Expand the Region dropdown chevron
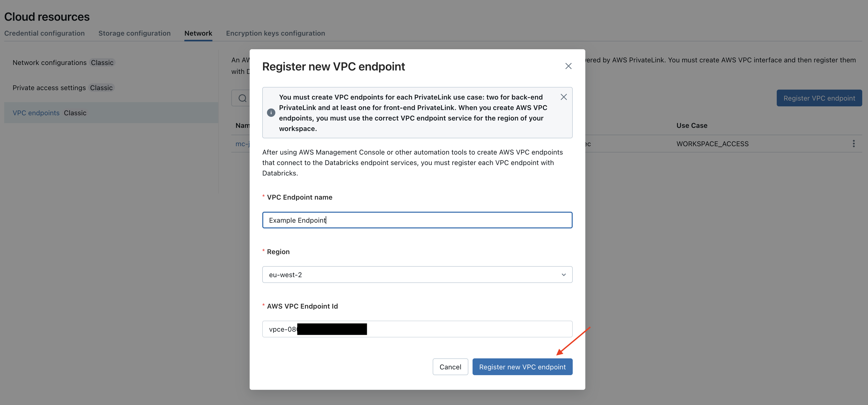This screenshot has width=868, height=405. point(563,275)
